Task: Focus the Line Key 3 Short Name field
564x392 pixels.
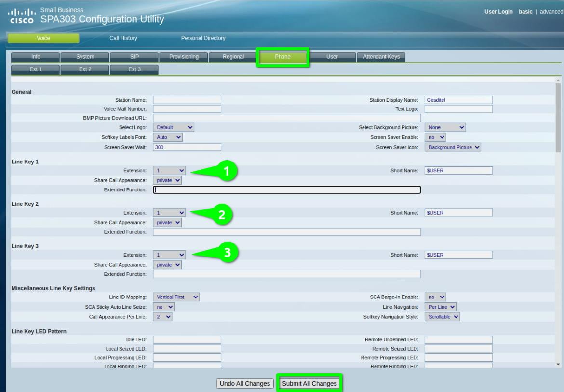Action: 458,255
